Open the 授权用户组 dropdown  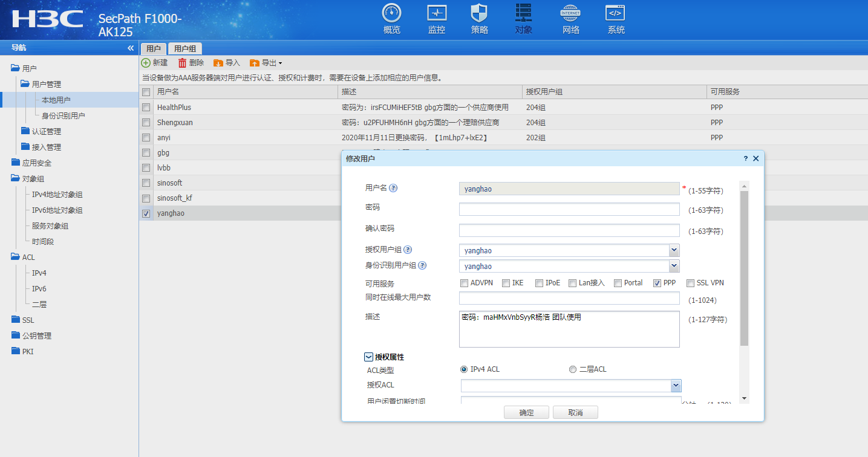pyautogui.click(x=674, y=250)
